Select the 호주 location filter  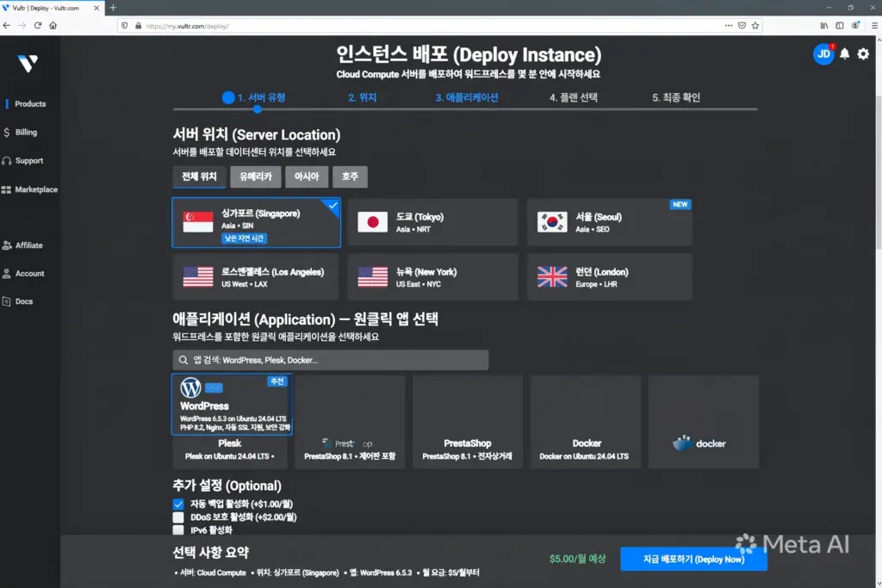coord(350,176)
